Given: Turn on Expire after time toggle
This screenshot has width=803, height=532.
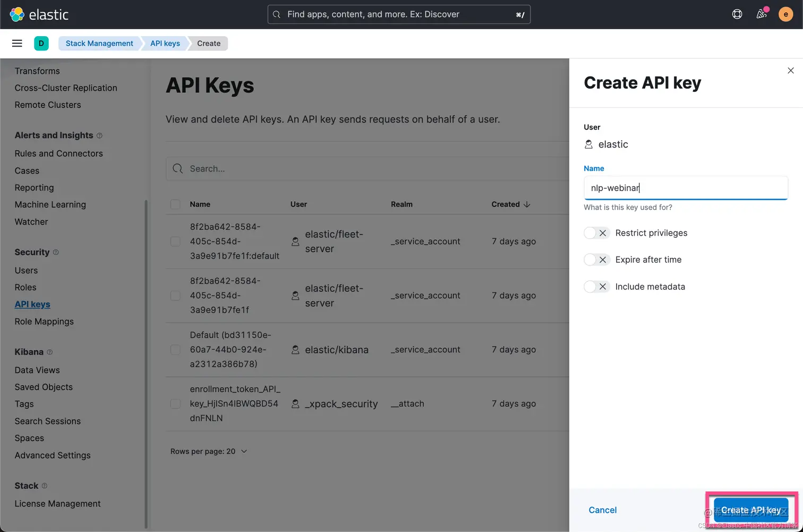Looking at the screenshot, I should [x=596, y=260].
